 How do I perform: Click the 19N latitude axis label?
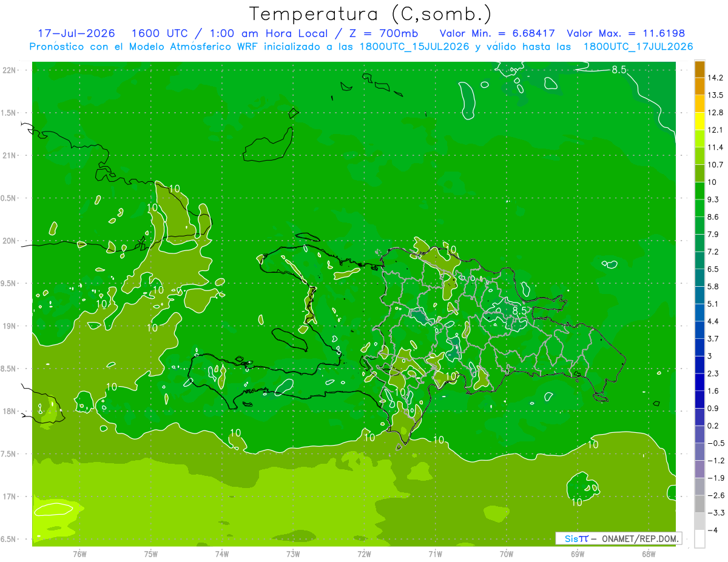10,326
